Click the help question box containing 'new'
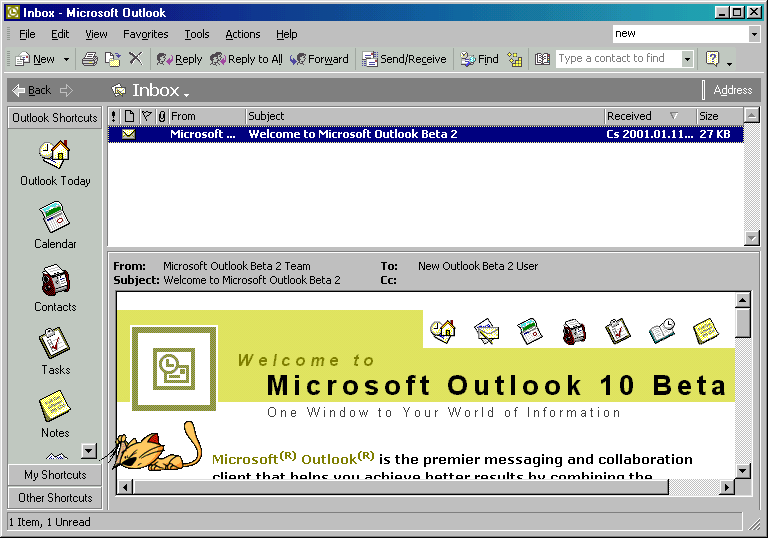The image size is (768, 538). tap(680, 34)
